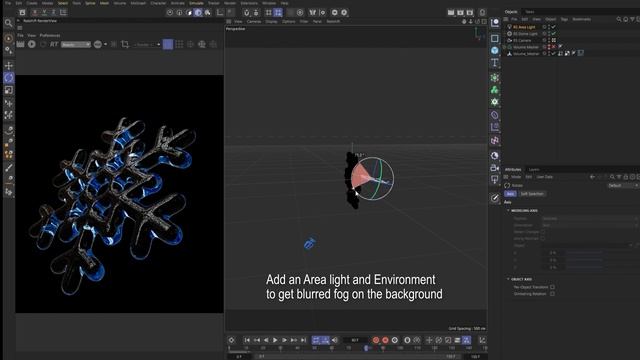Expand the Volume Mesher tree item
Image resolution: width=640 pixels, height=360 pixels.
[x=505, y=47]
